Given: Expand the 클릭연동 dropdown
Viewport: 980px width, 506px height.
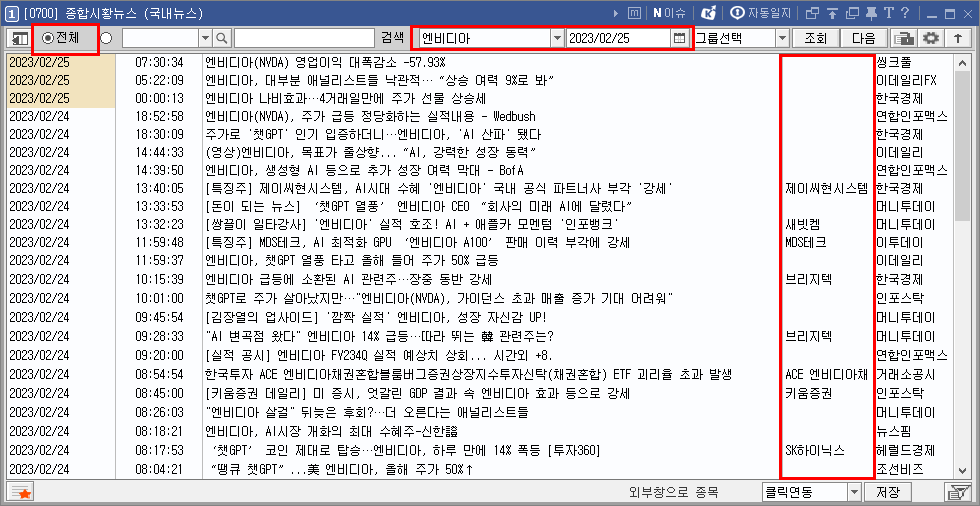Looking at the screenshot, I should coord(854,492).
